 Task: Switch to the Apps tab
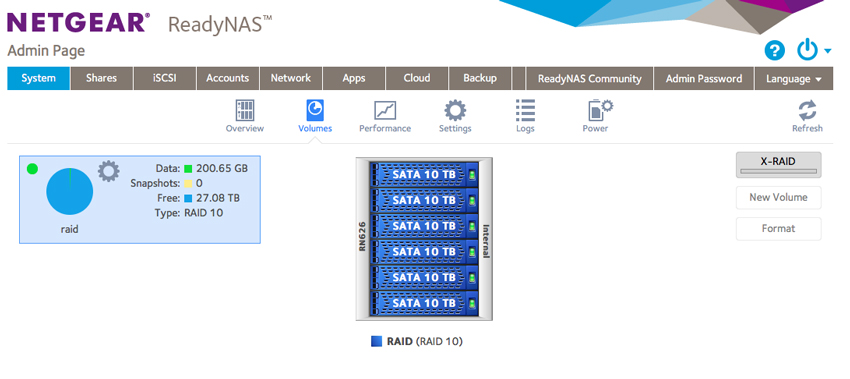pos(354,78)
